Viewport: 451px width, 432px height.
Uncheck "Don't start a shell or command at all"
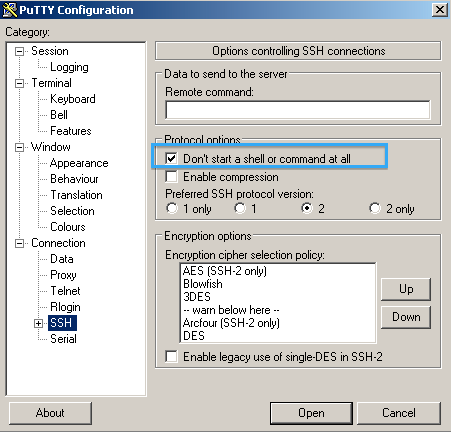click(171, 158)
